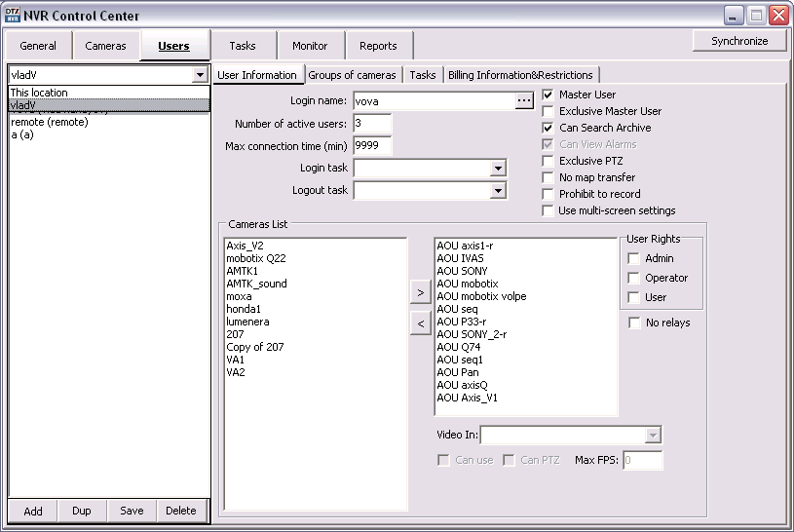Viewport: 794px width, 532px height.
Task: Click the Delete user button
Action: click(x=181, y=511)
